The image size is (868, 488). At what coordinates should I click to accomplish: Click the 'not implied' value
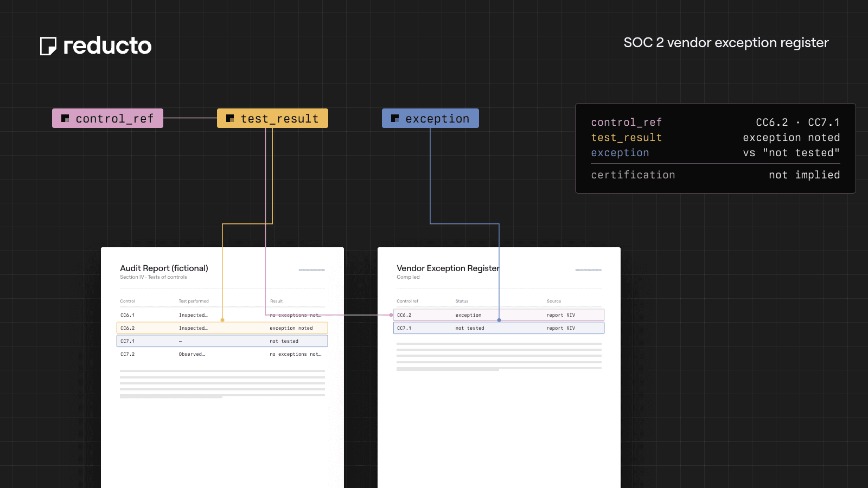805,175
